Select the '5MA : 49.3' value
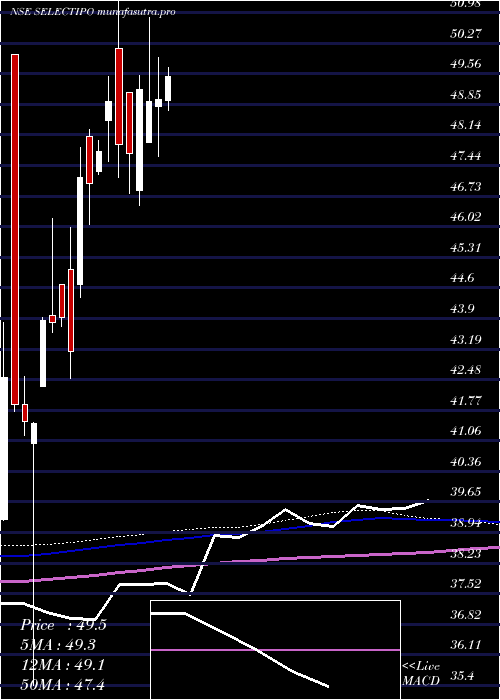Viewport: 500px width, 700px height. pos(60,645)
